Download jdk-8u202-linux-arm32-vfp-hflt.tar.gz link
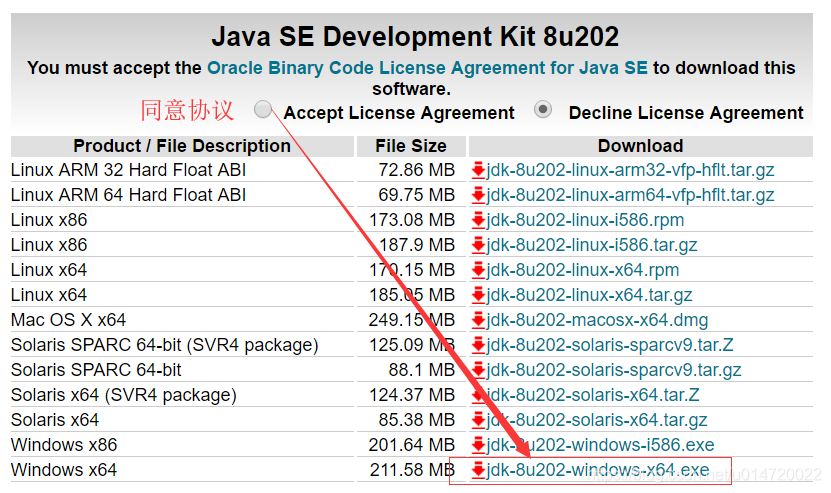 click(630, 170)
